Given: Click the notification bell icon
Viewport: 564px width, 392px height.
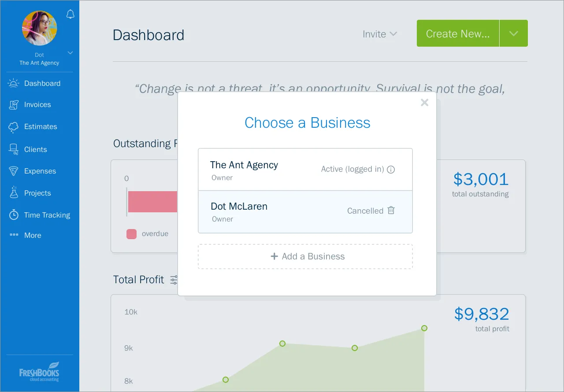Looking at the screenshot, I should (x=70, y=15).
